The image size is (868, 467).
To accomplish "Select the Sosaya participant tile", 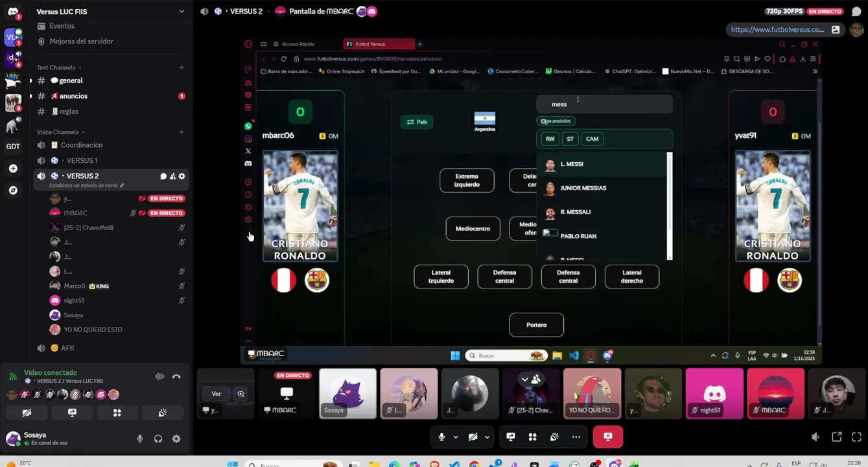I will click(x=347, y=394).
